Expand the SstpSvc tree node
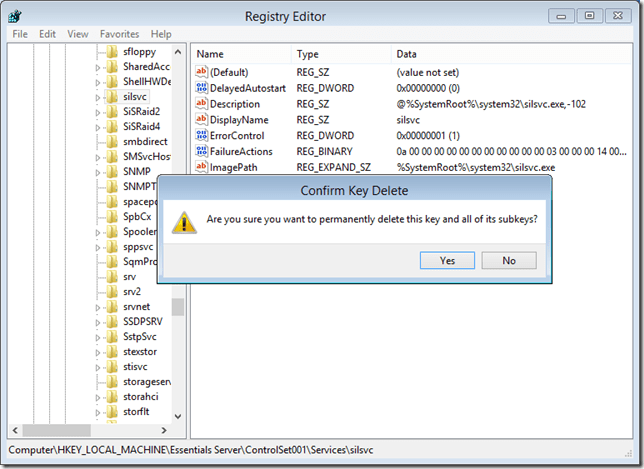644x469 pixels. coord(98,338)
